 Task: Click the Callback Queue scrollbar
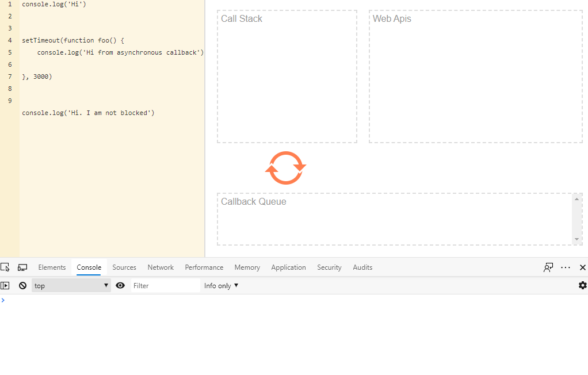(576, 220)
